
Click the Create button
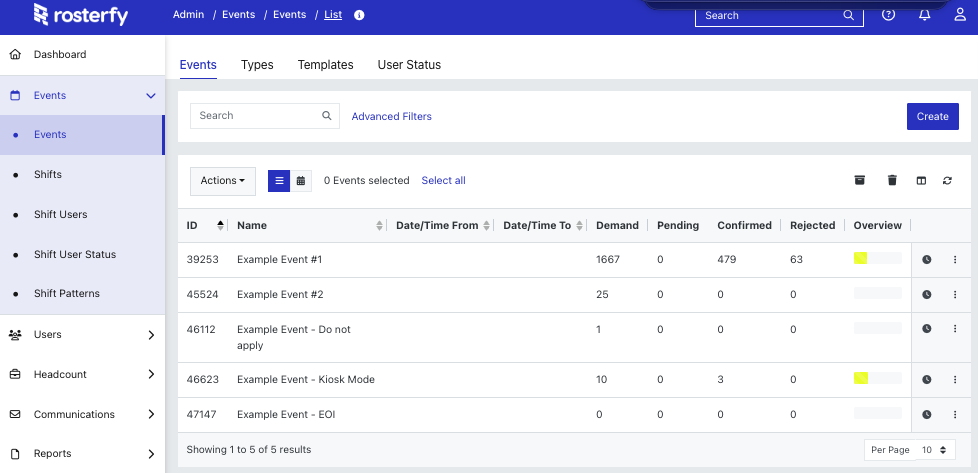[932, 117]
